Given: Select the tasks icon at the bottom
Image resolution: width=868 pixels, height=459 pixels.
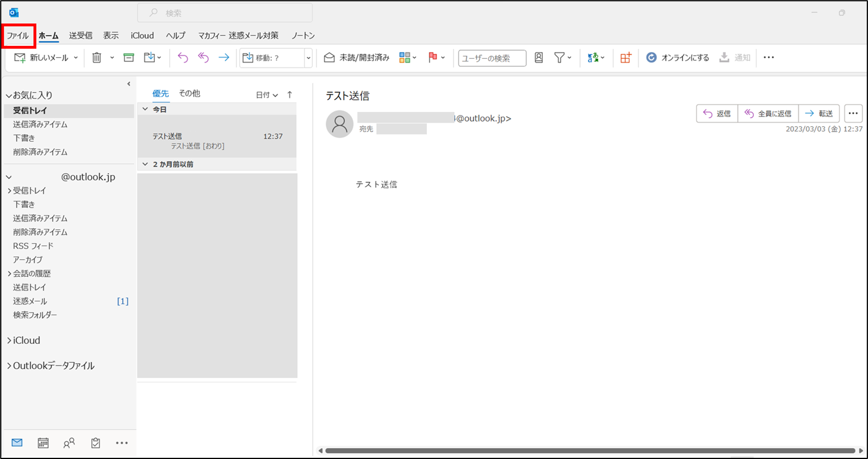Looking at the screenshot, I should 95,443.
